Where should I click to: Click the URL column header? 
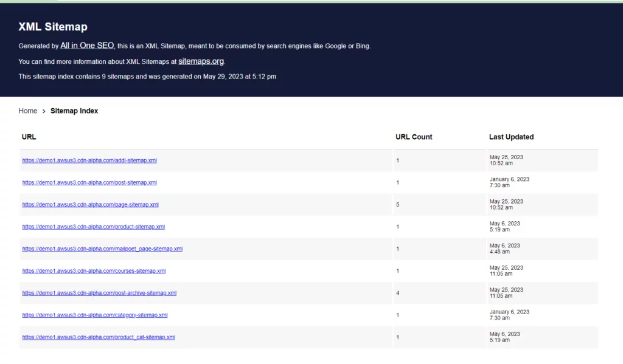coord(29,137)
